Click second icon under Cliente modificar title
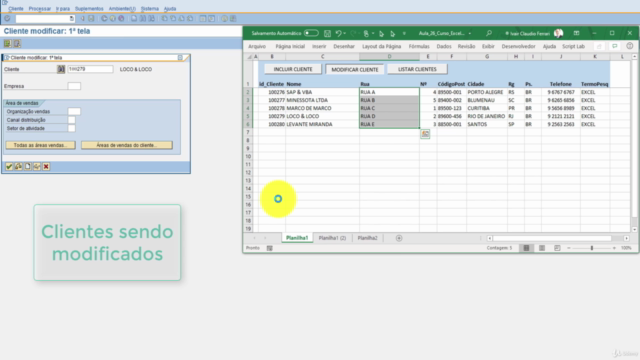 (x=17, y=43)
